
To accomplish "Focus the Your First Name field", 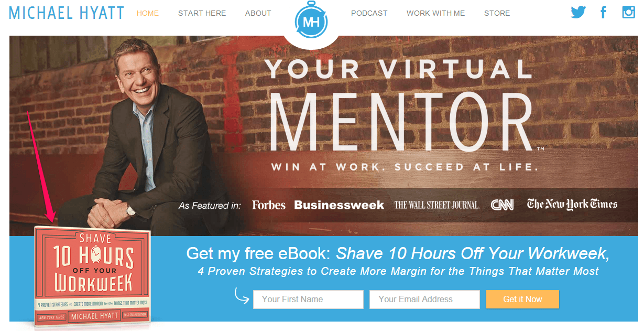I will pos(308,299).
